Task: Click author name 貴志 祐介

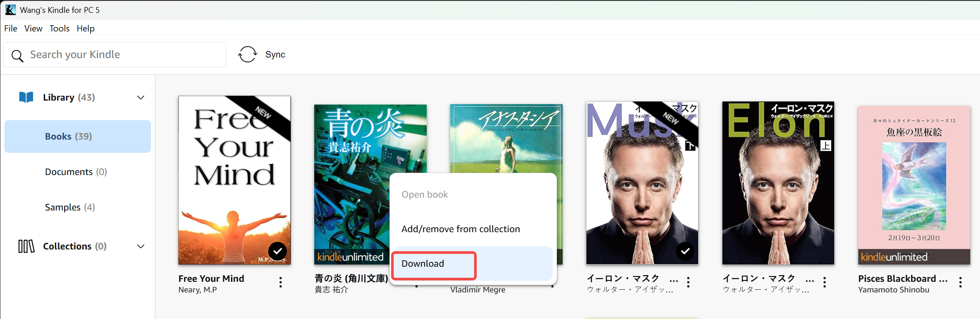Action: point(331,290)
